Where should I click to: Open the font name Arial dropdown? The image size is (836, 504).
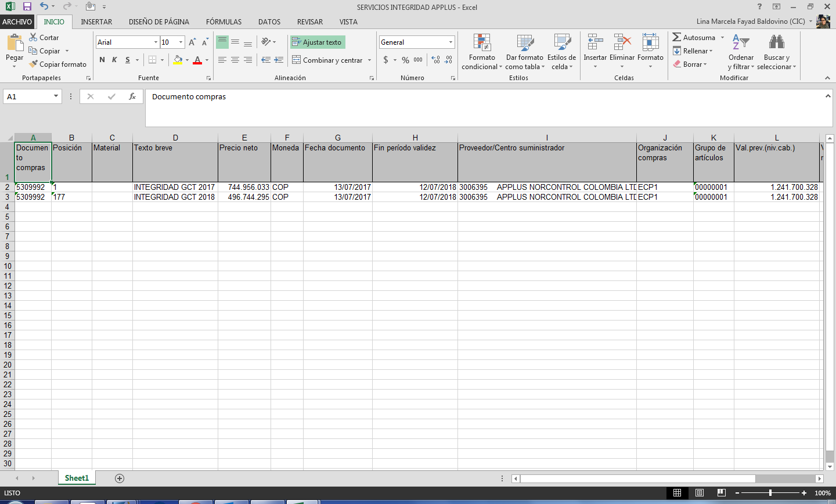156,42
